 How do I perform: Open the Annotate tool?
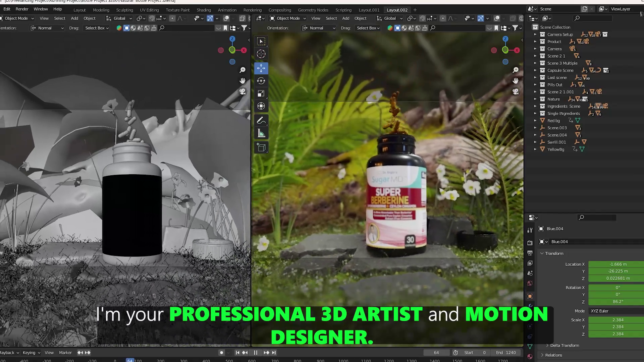point(261,120)
